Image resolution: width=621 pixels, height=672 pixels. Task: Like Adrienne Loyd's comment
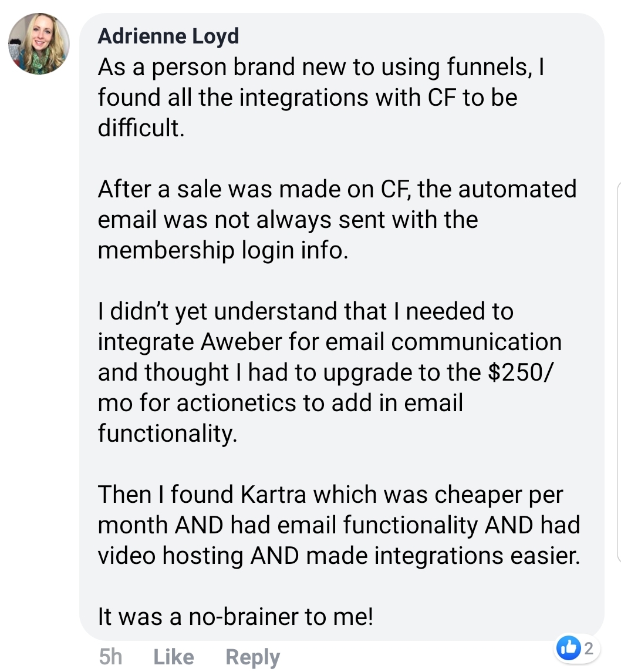coord(173,656)
